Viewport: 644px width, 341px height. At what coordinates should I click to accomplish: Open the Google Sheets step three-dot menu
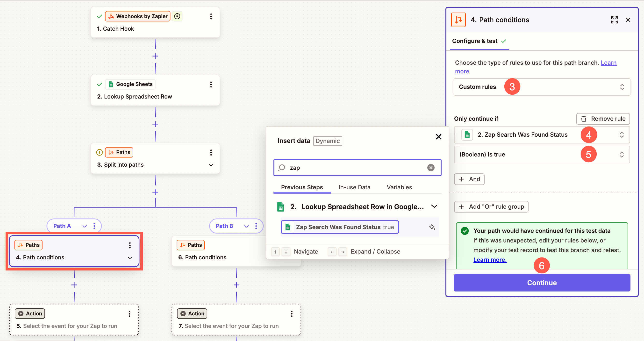(211, 85)
